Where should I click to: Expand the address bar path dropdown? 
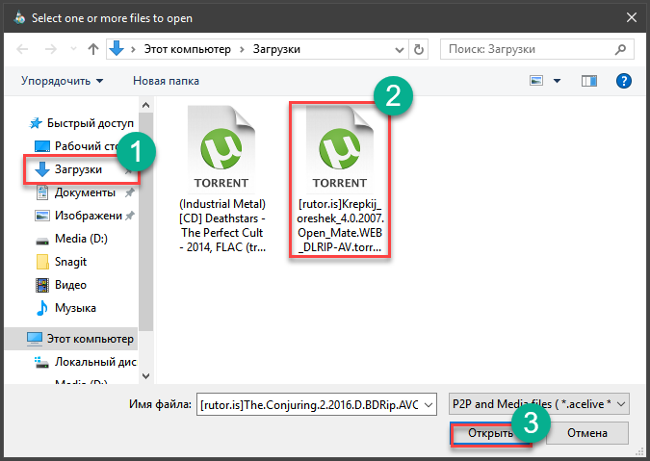(400, 48)
